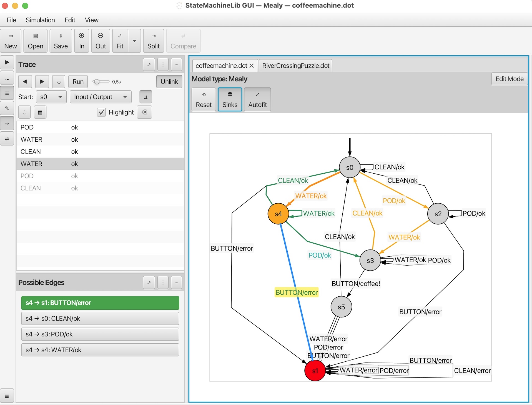Expand the Fit options arrow
The image size is (532, 405).
pyautogui.click(x=134, y=41)
